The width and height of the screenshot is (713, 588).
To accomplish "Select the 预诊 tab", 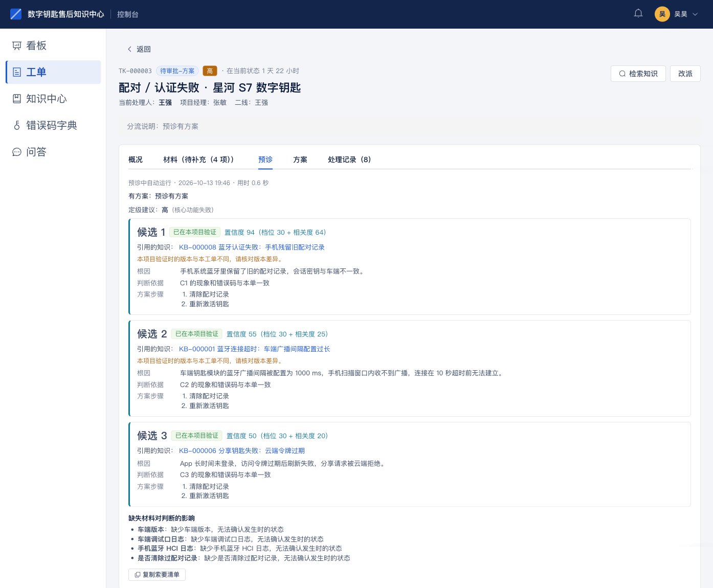I will point(265,160).
